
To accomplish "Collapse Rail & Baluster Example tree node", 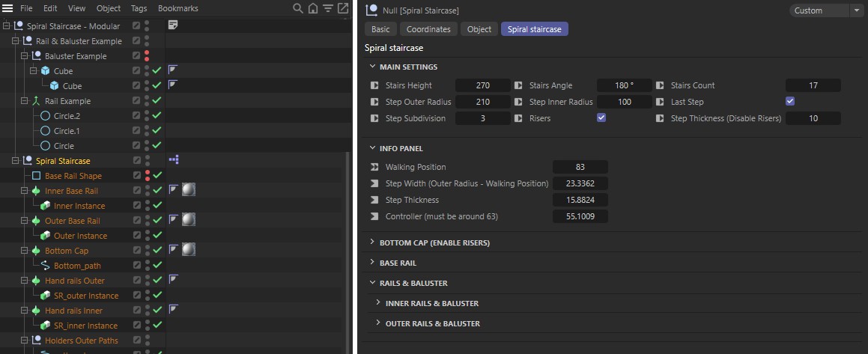I will [x=15, y=41].
